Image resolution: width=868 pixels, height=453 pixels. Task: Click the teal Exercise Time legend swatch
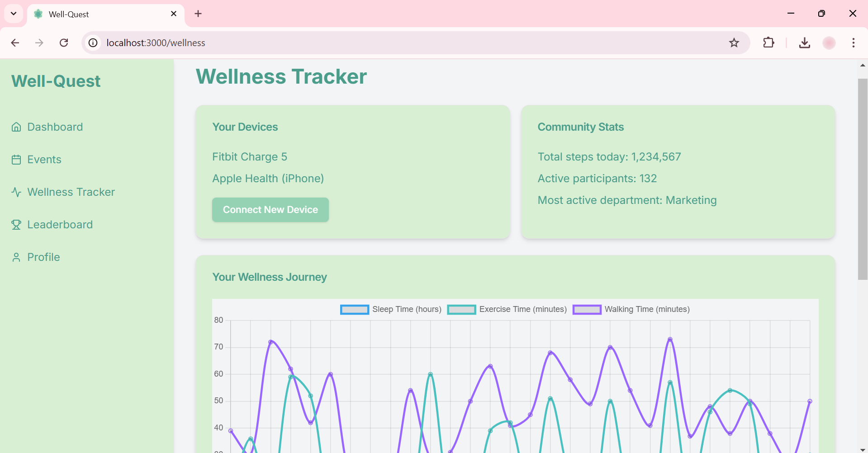[x=462, y=310]
